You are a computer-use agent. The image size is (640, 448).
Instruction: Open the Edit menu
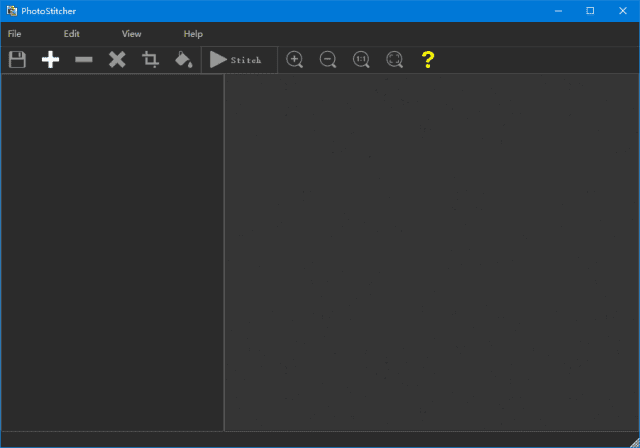[71, 34]
